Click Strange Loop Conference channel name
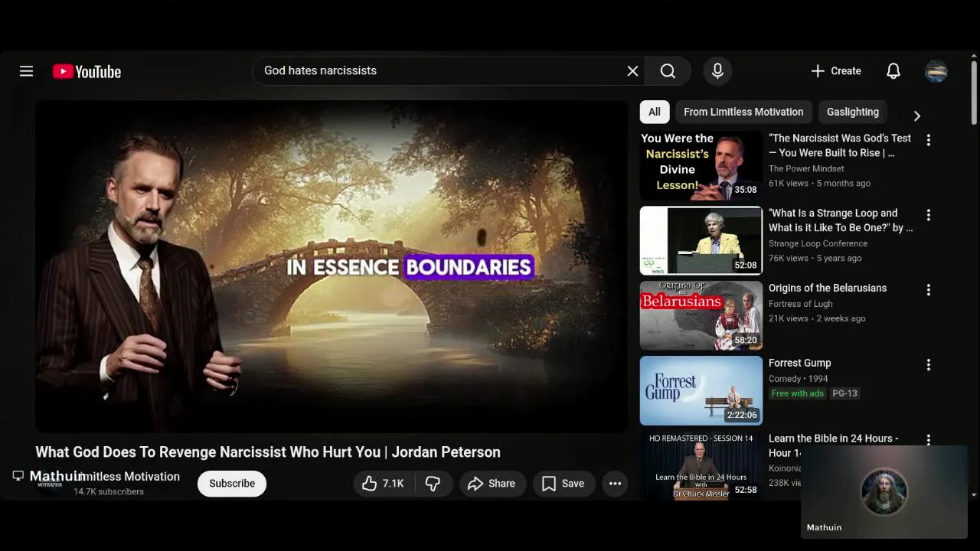 [818, 243]
